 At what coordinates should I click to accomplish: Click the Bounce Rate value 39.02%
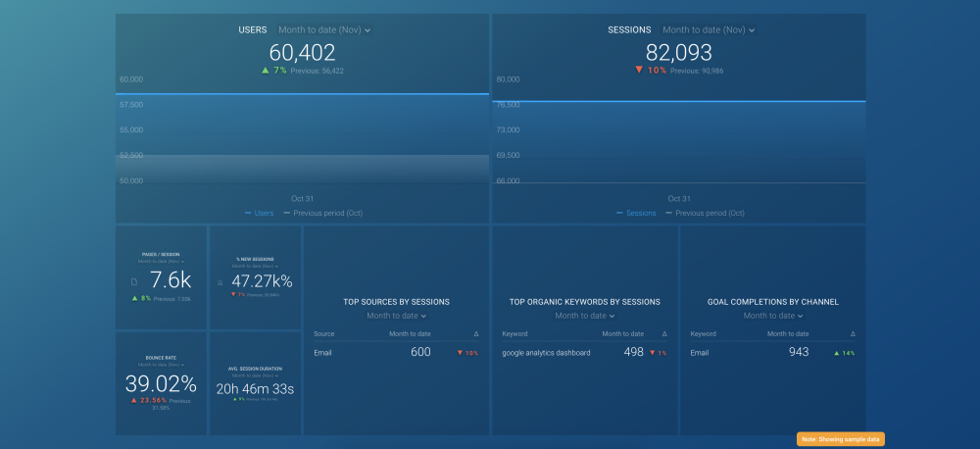[162, 385]
